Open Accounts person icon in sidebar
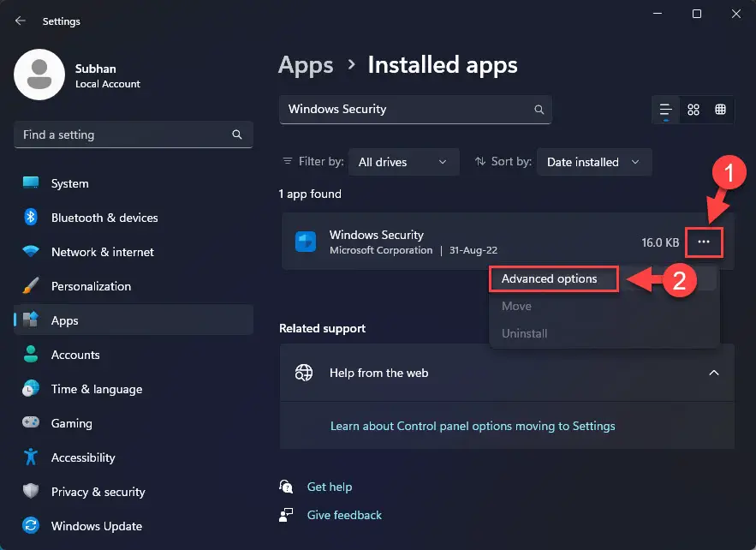The height and width of the screenshot is (550, 756). tap(31, 354)
